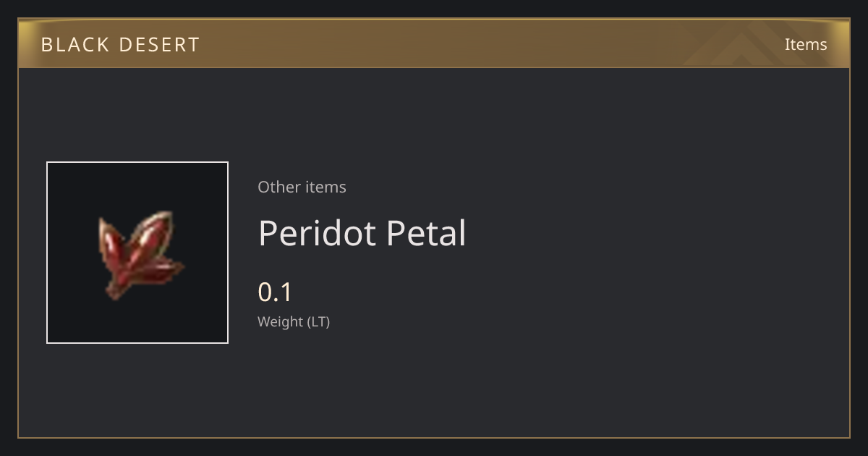Image resolution: width=868 pixels, height=456 pixels.
Task: Select the white-framed item thumbnail box
Action: click(x=137, y=253)
